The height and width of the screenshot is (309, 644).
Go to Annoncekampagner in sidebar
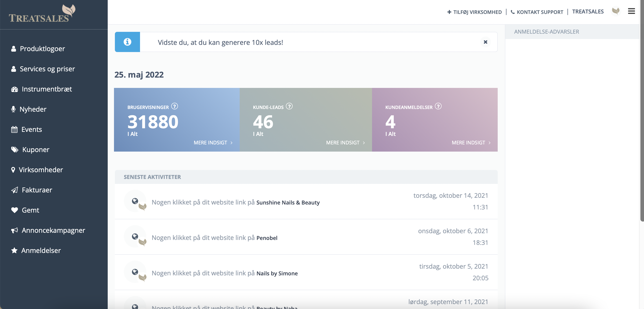pyautogui.click(x=53, y=230)
